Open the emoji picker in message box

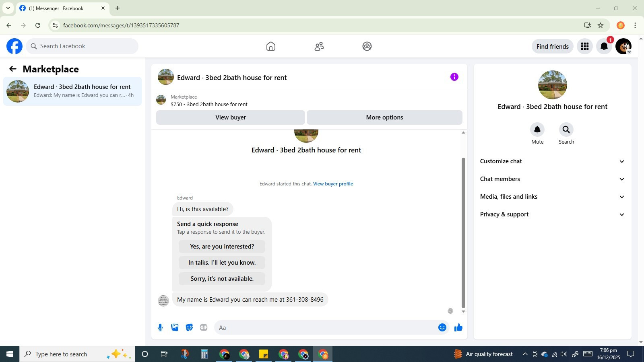tap(442, 327)
